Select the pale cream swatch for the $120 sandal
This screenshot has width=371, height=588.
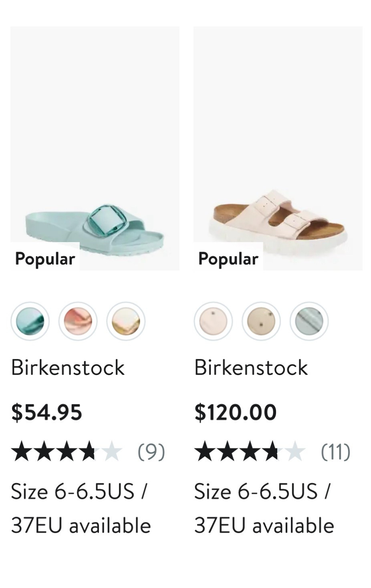coord(213,321)
